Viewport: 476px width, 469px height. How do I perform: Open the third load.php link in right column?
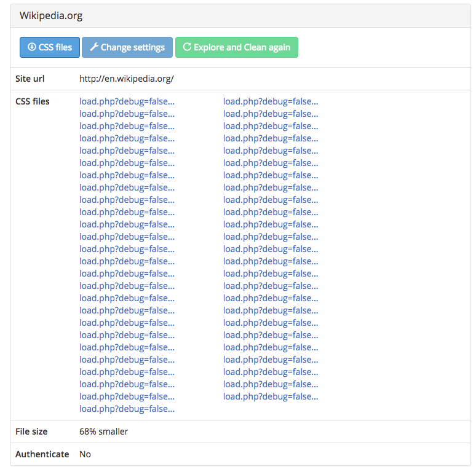(x=271, y=126)
